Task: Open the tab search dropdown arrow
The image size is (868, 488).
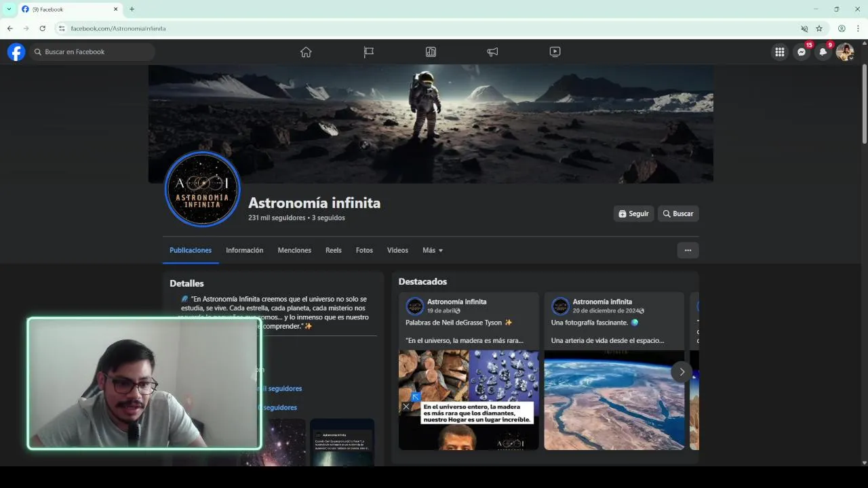Action: (x=9, y=9)
